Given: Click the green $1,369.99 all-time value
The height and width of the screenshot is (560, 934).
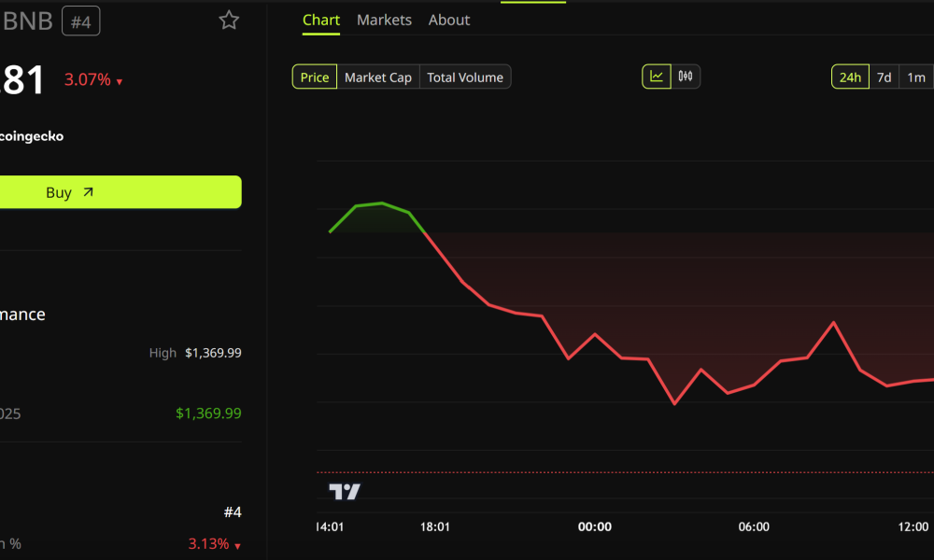Looking at the screenshot, I should pos(208,413).
